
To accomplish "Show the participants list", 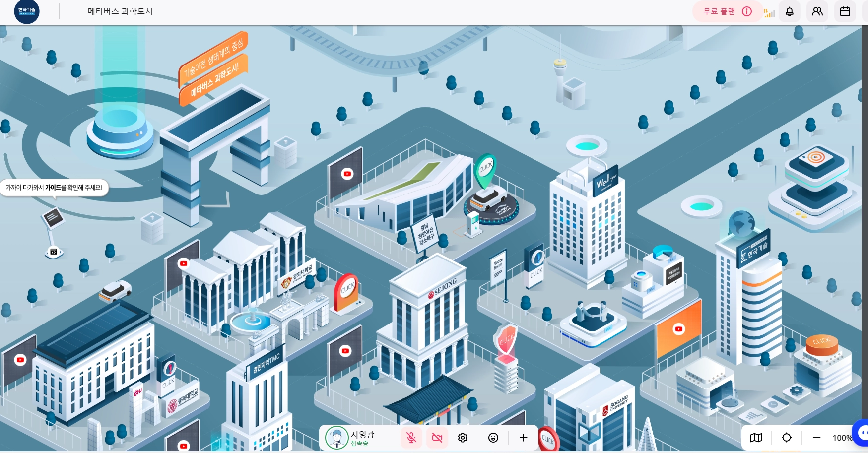I will (x=817, y=11).
